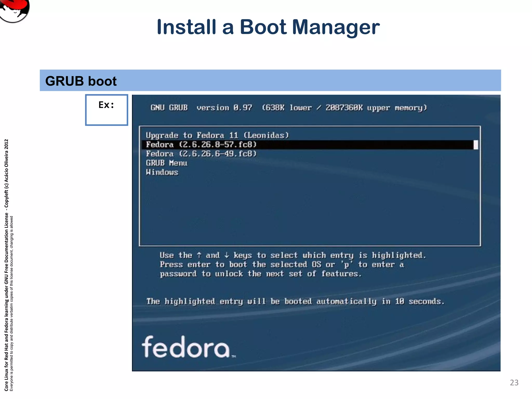The width and height of the screenshot is (532, 399).
Task: Click the 'Install a Boot Manager' title
Action: point(268,27)
